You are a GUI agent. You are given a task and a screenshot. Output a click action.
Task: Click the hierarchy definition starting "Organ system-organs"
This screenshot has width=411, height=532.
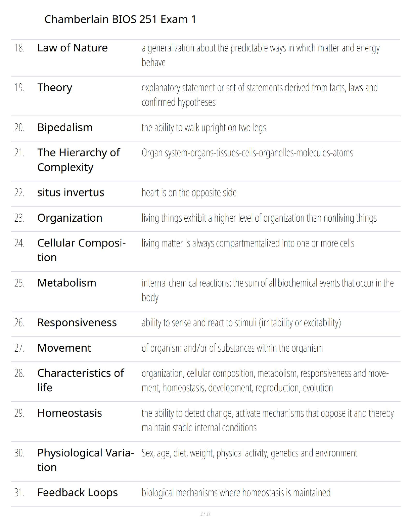click(x=247, y=153)
